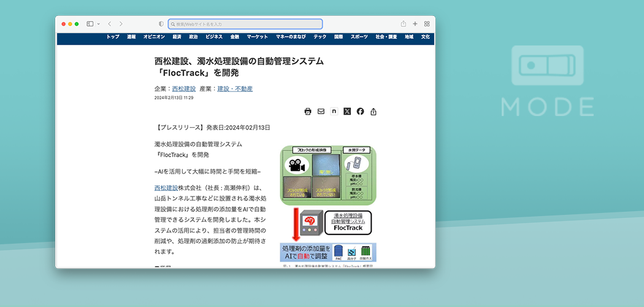This screenshot has width=644, height=307.
Task: Go back to the previous page
Action: tap(109, 24)
